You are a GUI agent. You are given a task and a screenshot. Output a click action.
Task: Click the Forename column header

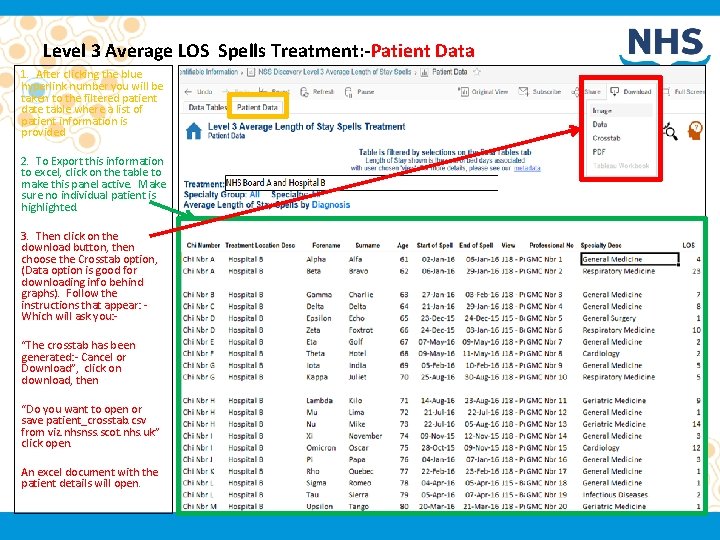tap(326, 246)
